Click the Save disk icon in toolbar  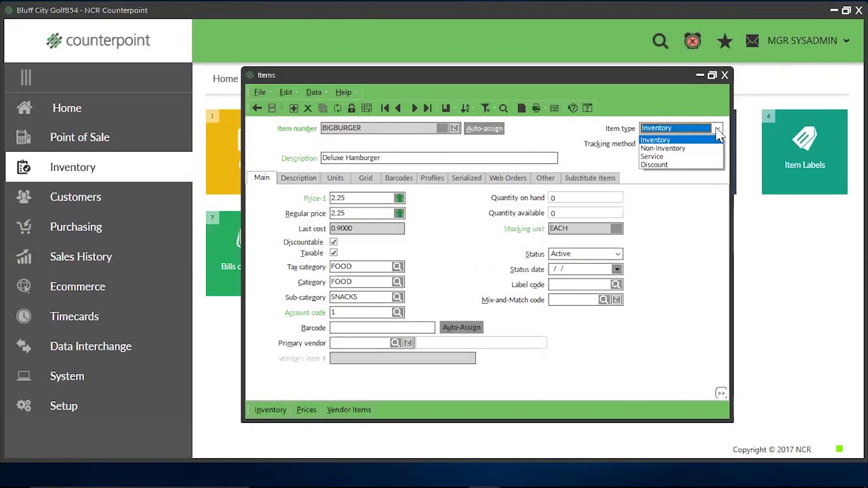click(x=272, y=108)
